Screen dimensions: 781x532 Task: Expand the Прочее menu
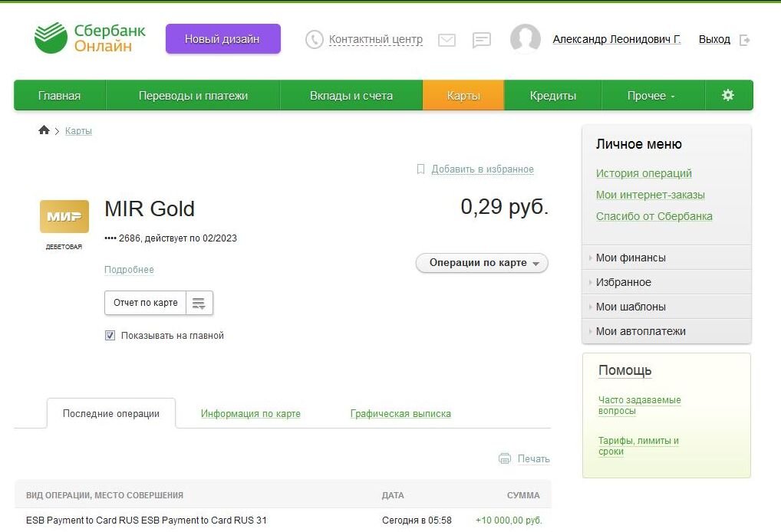coord(651,96)
